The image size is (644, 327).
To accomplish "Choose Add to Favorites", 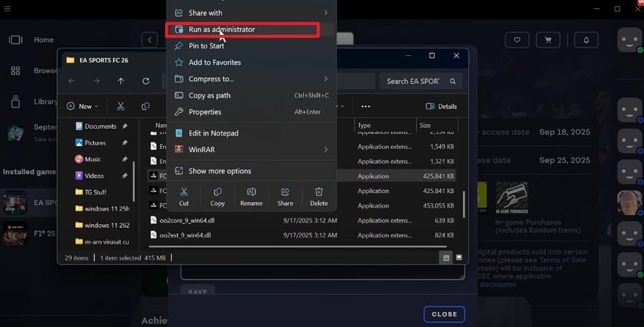I will coord(252,62).
